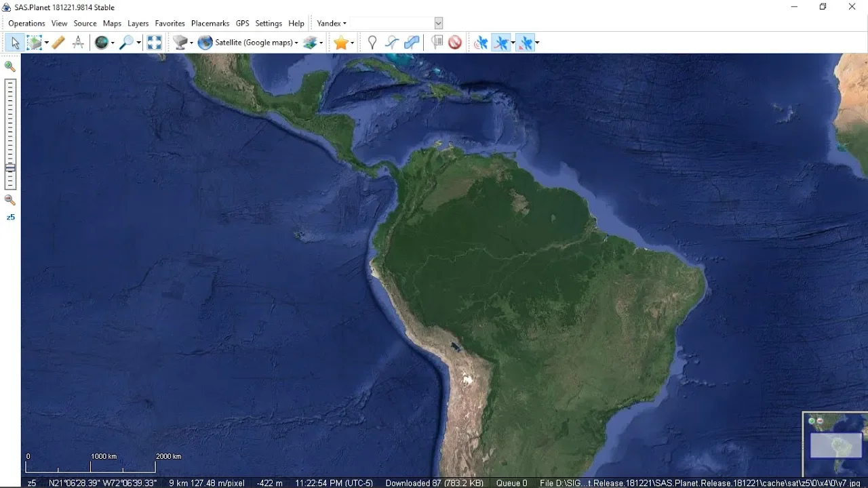Open the Yandex search provider dropdown
This screenshot has height=488, width=868.
click(332, 23)
